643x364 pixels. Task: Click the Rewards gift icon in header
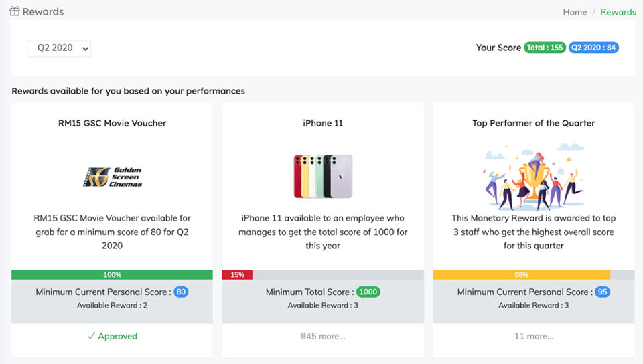[x=15, y=11]
